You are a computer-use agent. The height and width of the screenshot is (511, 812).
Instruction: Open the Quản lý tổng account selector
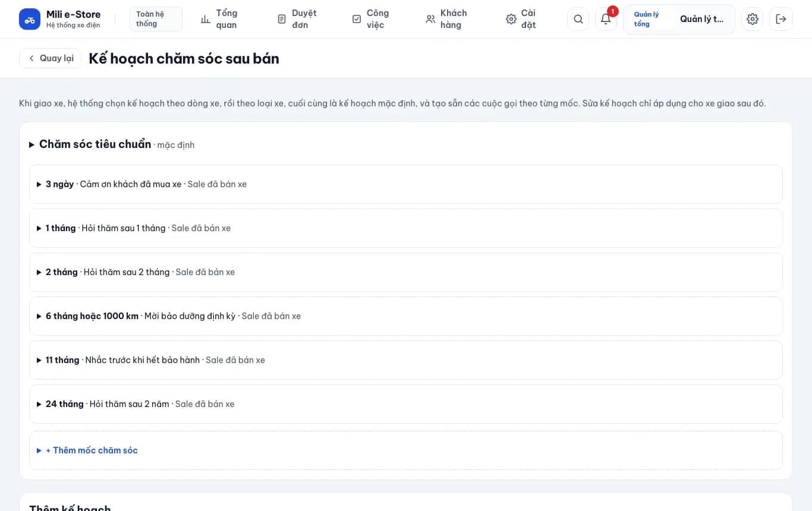tap(679, 19)
